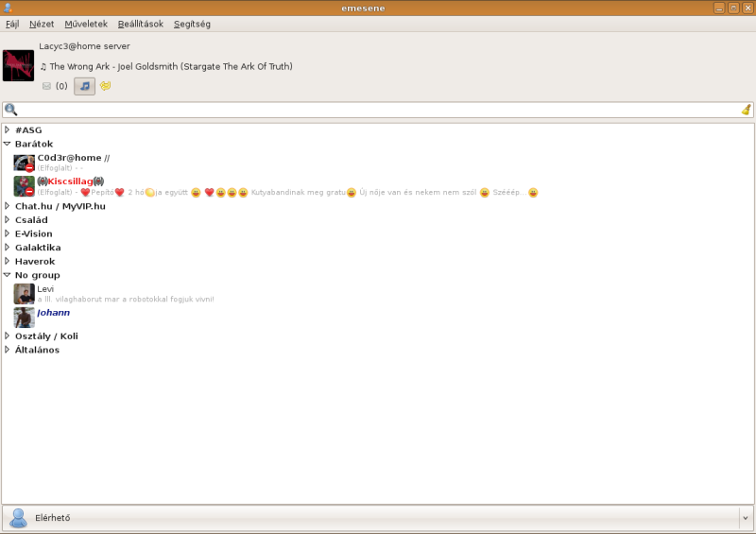
Task: Open the Beállítások menu
Action: click(x=141, y=25)
